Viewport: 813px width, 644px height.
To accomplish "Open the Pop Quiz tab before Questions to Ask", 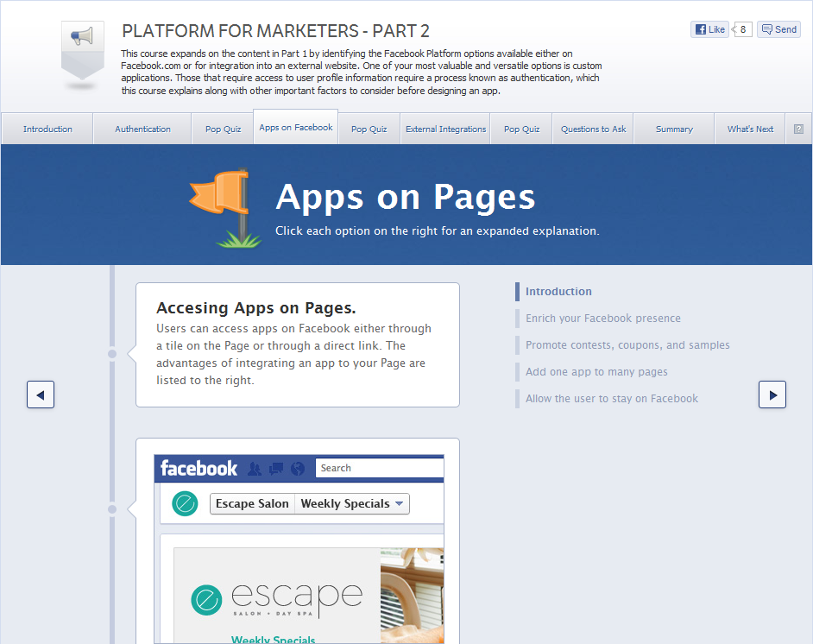I will click(x=521, y=129).
